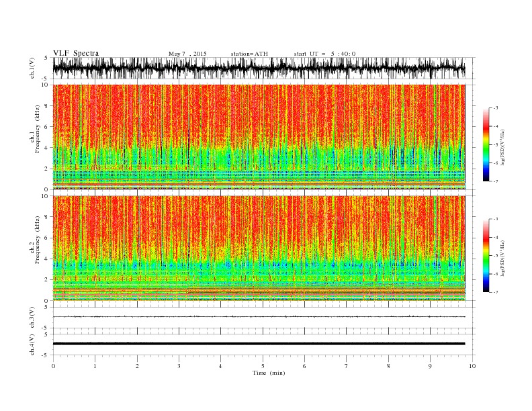Click time axis tick label "3"
Image resolution: width=532 pixels, height=411 pixels.
[x=179, y=366]
